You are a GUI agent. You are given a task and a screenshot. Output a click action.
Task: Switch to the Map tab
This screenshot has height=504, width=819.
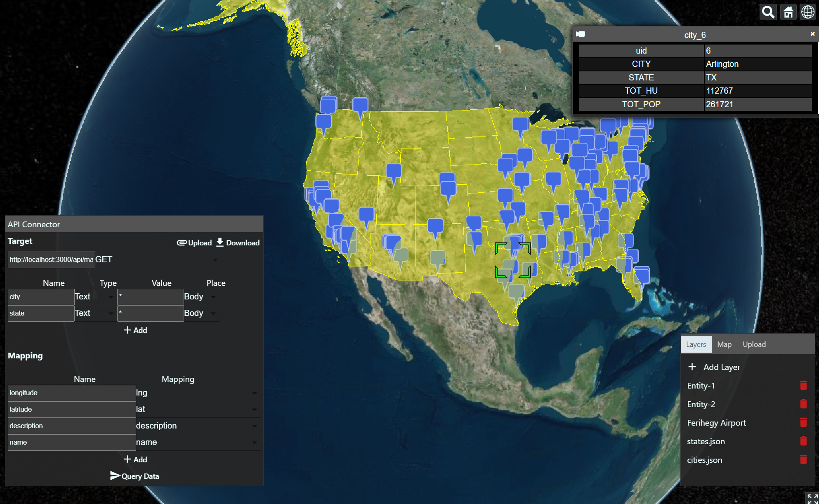[724, 344]
